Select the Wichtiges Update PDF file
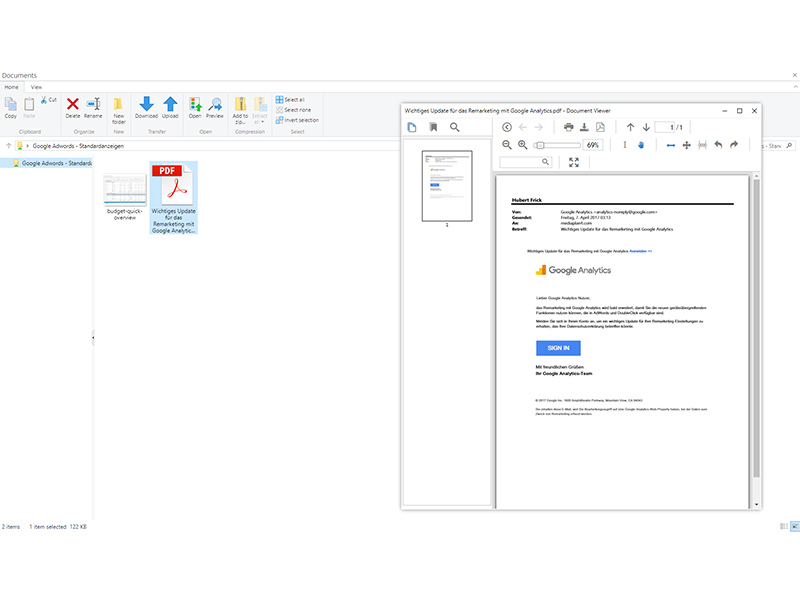Image resolution: width=800 pixels, height=600 pixels. pyautogui.click(x=173, y=198)
